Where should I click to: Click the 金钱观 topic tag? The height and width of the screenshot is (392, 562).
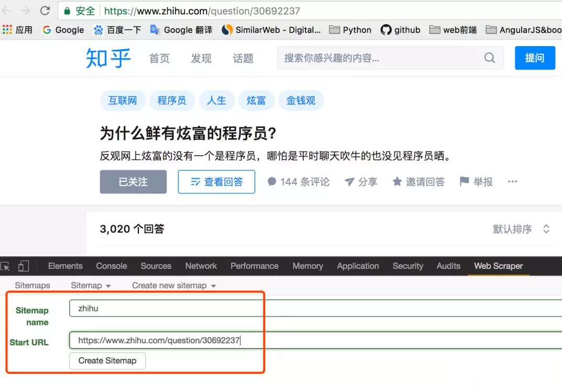click(x=301, y=100)
